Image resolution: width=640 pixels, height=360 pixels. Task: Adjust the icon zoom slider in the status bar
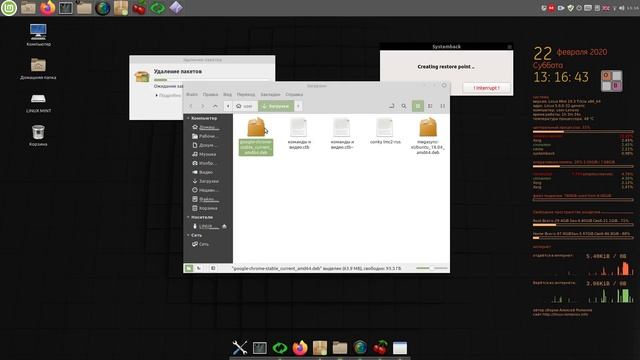(x=431, y=268)
